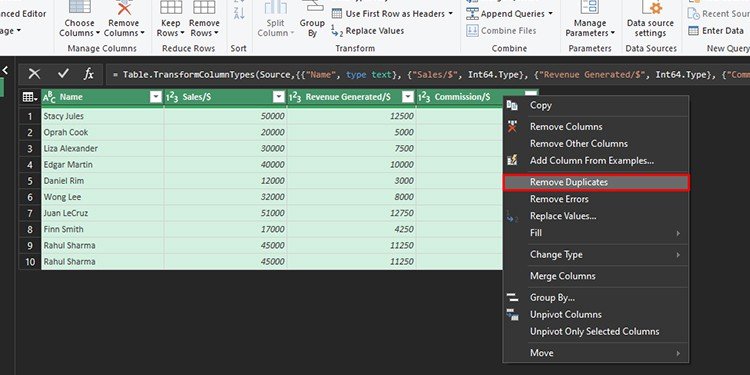Open the Fill submenu
Image resolution: width=750 pixels, height=375 pixels.
(x=596, y=233)
